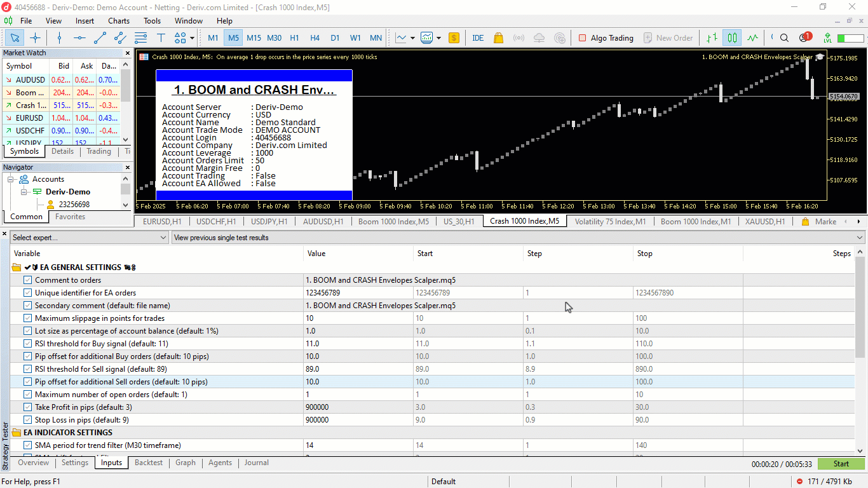Switch to line chart view
Screen dimensions: 868x488
[x=752, y=37]
